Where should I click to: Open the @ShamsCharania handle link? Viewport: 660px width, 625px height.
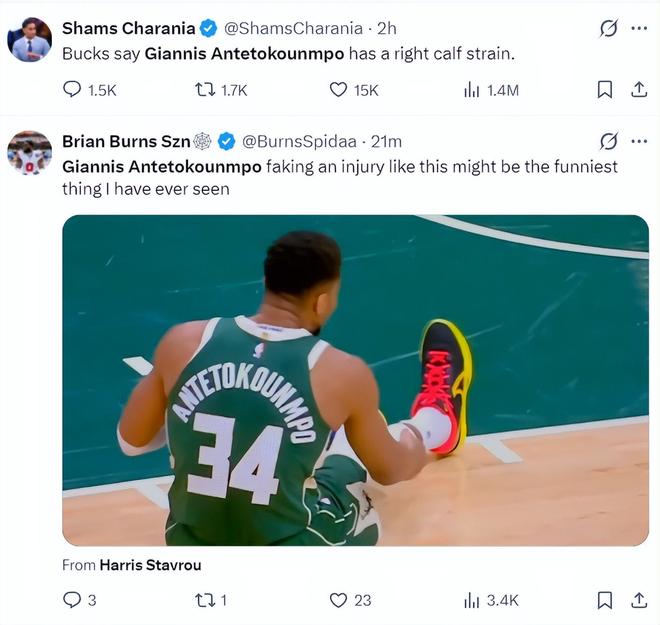[309, 28]
